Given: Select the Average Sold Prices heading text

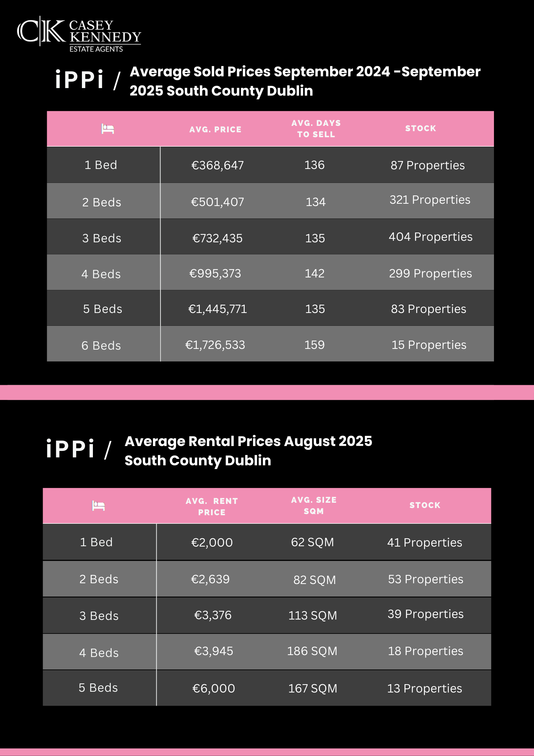Looking at the screenshot, I should (305, 81).
